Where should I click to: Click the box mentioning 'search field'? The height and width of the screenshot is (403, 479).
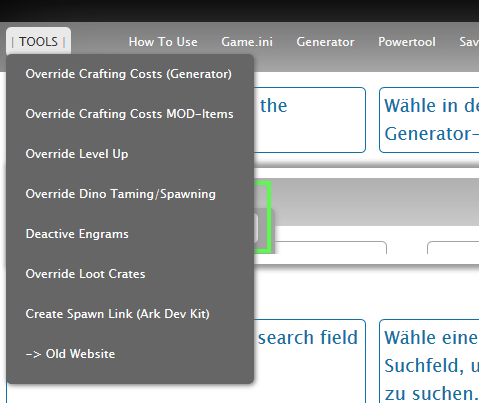[x=310, y=361]
